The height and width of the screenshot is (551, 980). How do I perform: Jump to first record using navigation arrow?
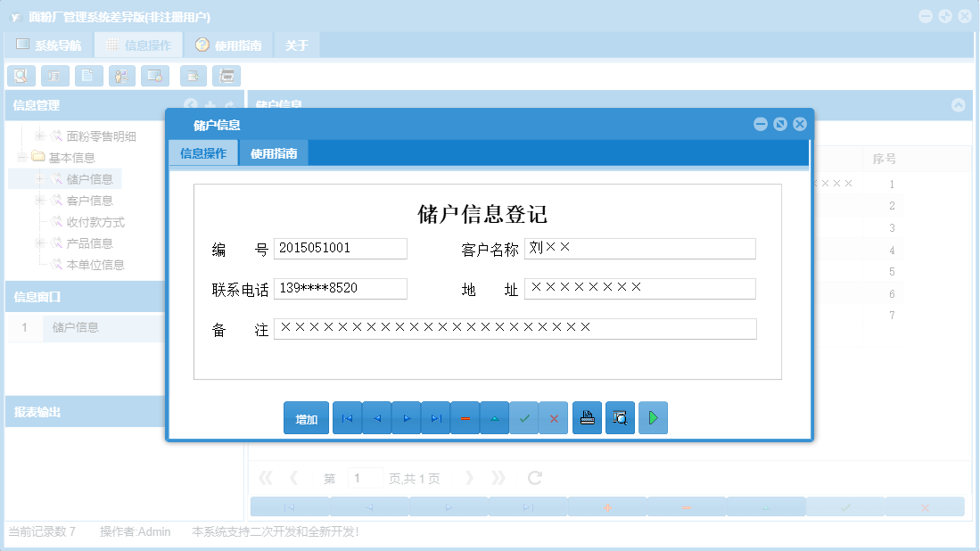pos(347,417)
